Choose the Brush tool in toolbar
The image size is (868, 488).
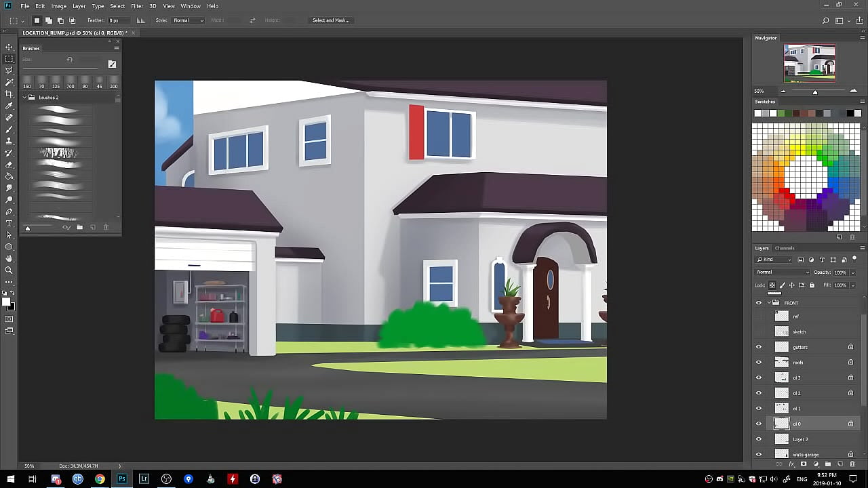[9, 129]
